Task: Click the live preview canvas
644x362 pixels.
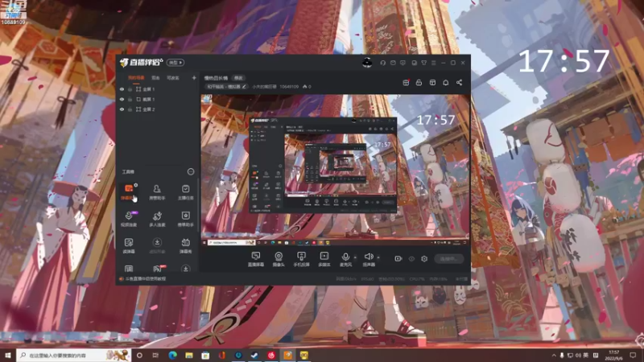Action: click(335, 171)
